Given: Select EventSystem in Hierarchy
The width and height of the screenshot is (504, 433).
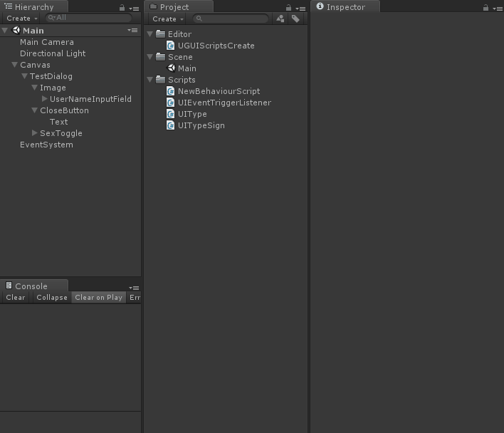Looking at the screenshot, I should (x=46, y=145).
